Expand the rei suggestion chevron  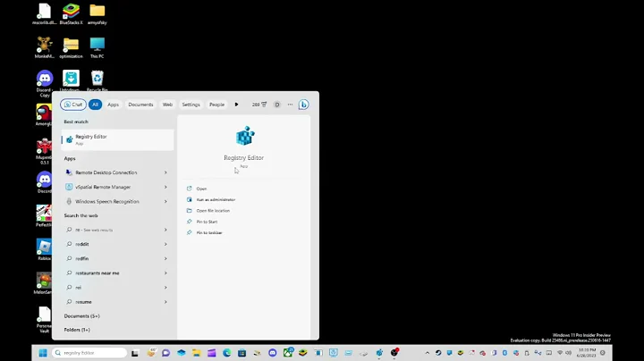165,288
